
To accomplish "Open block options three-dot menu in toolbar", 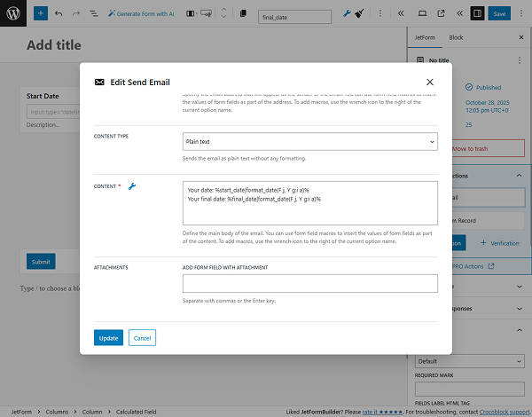I will (x=380, y=13).
